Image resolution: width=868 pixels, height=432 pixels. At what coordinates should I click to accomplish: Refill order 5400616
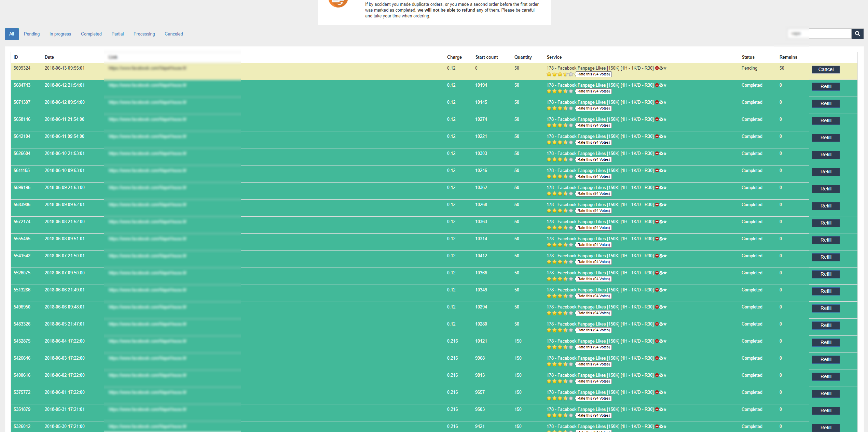[826, 376]
